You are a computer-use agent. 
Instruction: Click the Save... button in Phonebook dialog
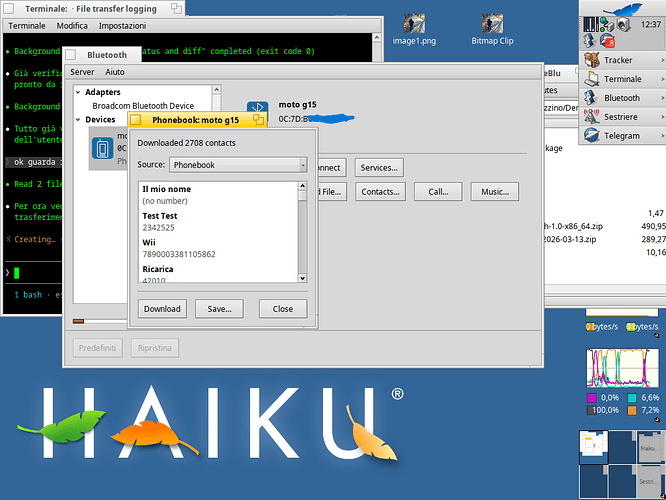[220, 308]
